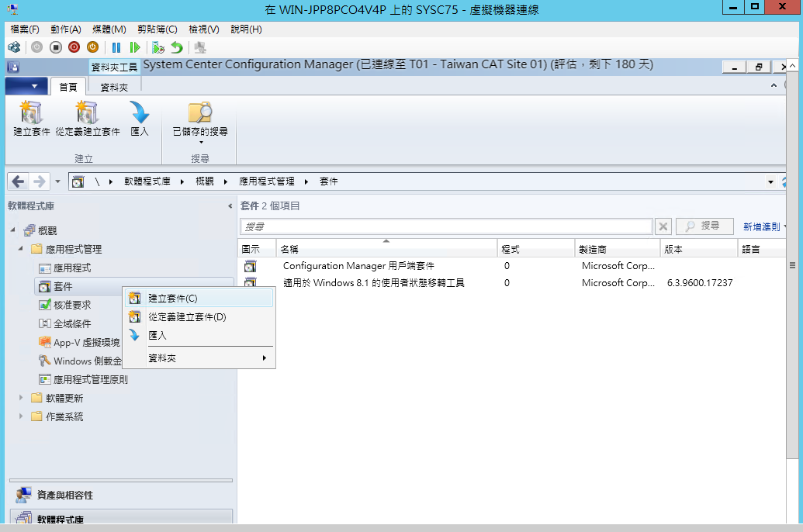Click the 新增準則 link
The image size is (803, 532).
pos(762,226)
